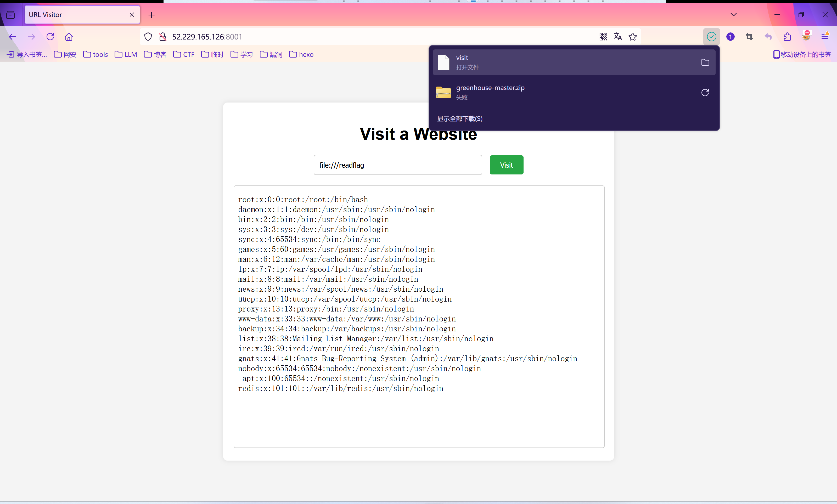The image size is (837, 504).
Task: Show visit file in its folder
Action: [x=705, y=63]
